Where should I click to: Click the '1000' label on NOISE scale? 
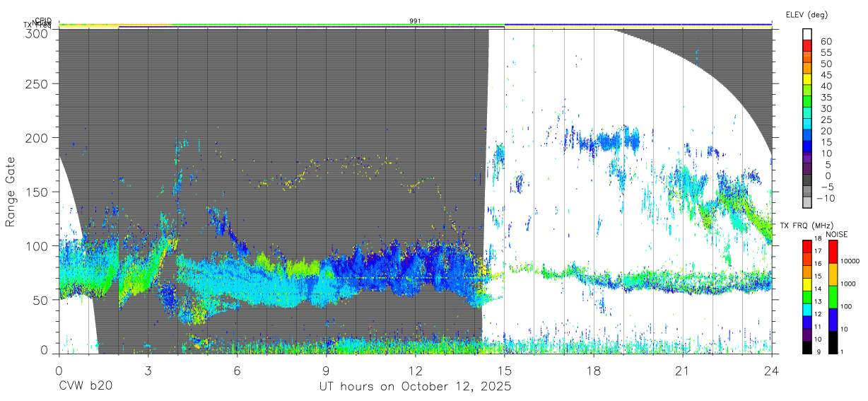click(848, 284)
